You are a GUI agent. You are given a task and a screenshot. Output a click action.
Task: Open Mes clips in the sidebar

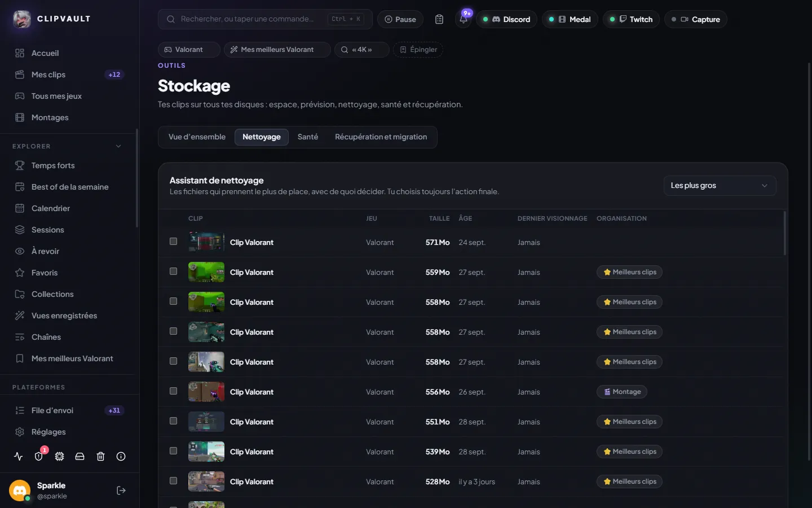tap(69, 75)
